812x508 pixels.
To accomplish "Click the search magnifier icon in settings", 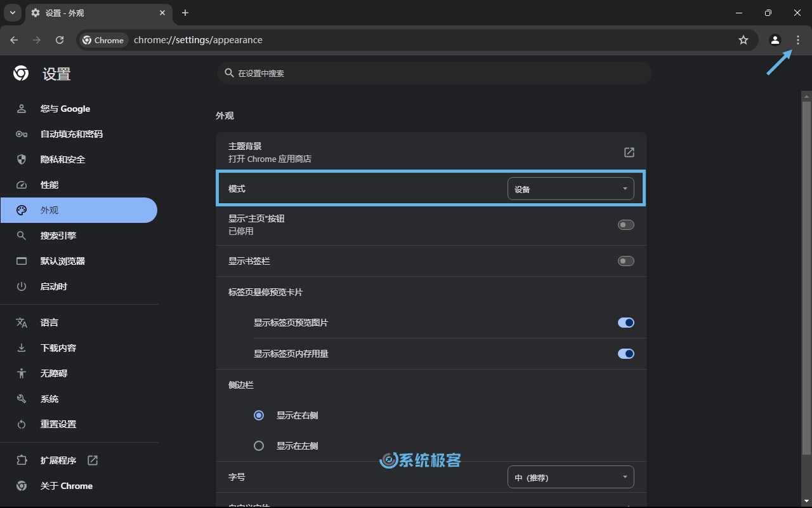I will pos(229,73).
